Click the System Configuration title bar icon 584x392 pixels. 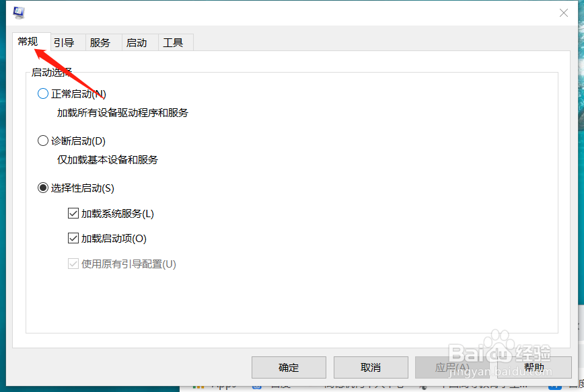19,11
